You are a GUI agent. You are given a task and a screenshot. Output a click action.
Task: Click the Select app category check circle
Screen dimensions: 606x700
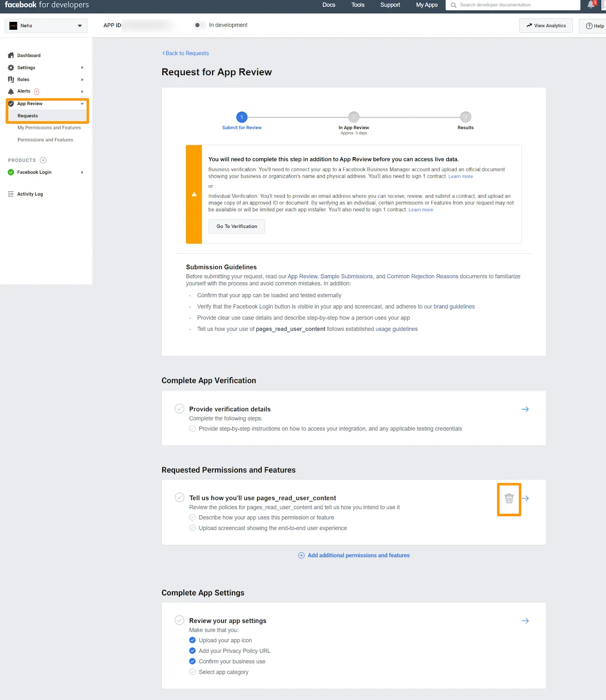(193, 672)
